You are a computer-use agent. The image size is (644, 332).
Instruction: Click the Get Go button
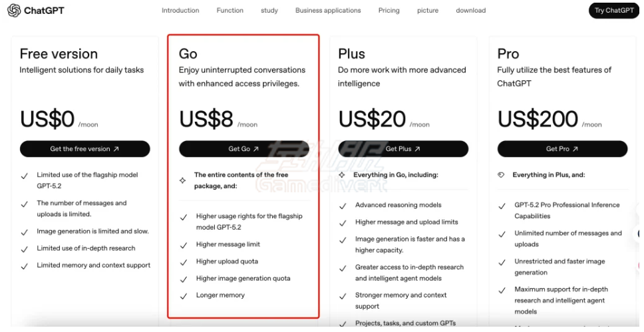click(x=243, y=149)
